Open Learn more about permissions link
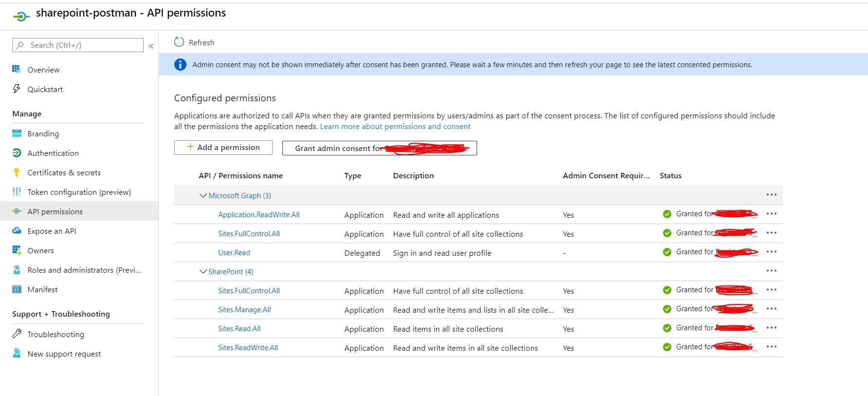868x396 pixels. [x=395, y=127]
